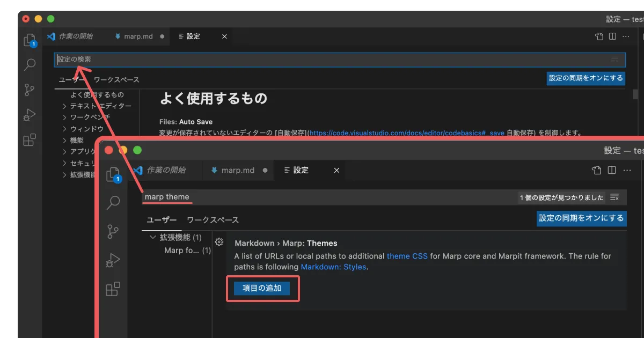Click 項目の追加 button
Screen dimensions: 644x338
(262, 288)
